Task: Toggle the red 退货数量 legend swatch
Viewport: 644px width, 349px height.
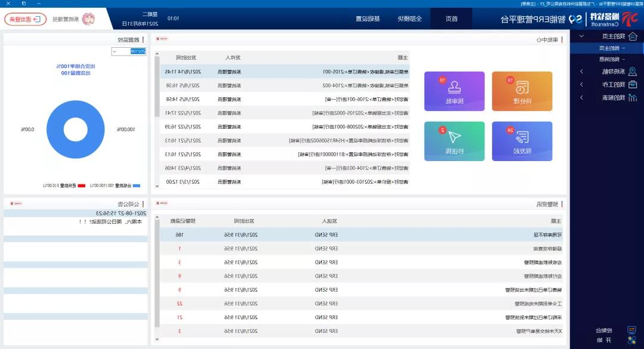Action: click(82, 186)
